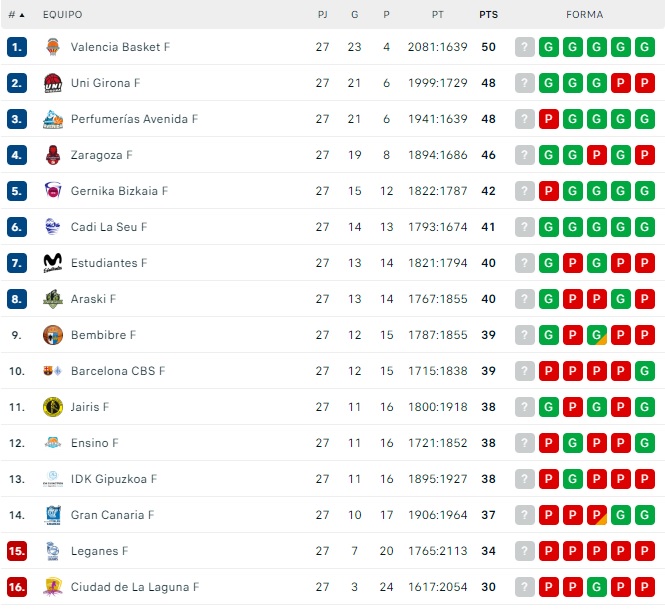This screenshot has width=665, height=613.
Task: Open the Perfumerías Avenida F team link
Action: tap(134, 119)
